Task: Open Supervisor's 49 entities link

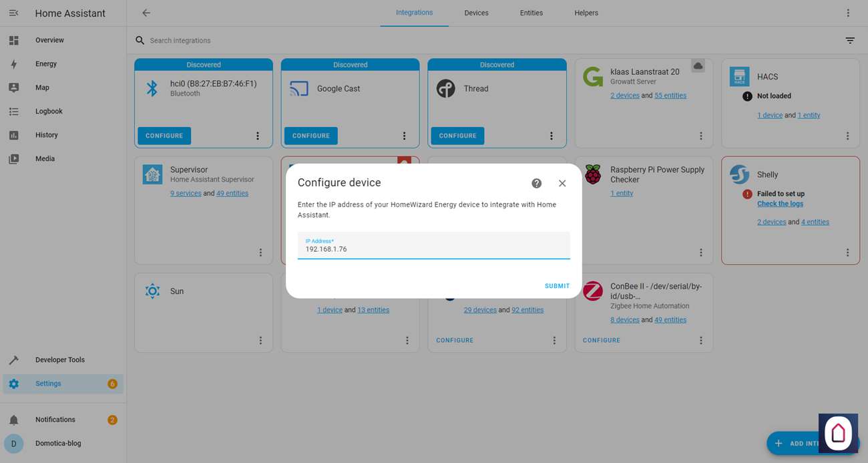Action: (232, 194)
